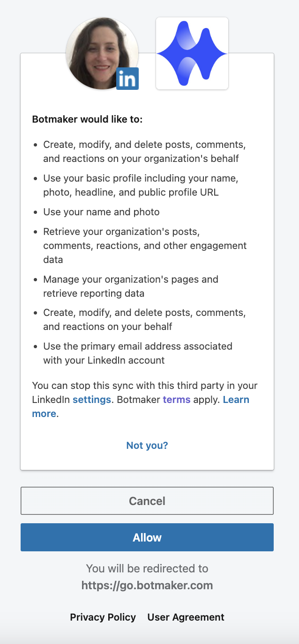Click the user's profile photo
Screen dimensions: 299x644
[x=102, y=53]
